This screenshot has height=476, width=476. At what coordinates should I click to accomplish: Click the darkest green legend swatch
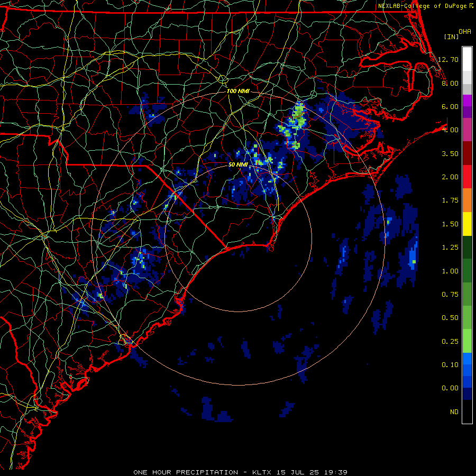(x=467, y=248)
